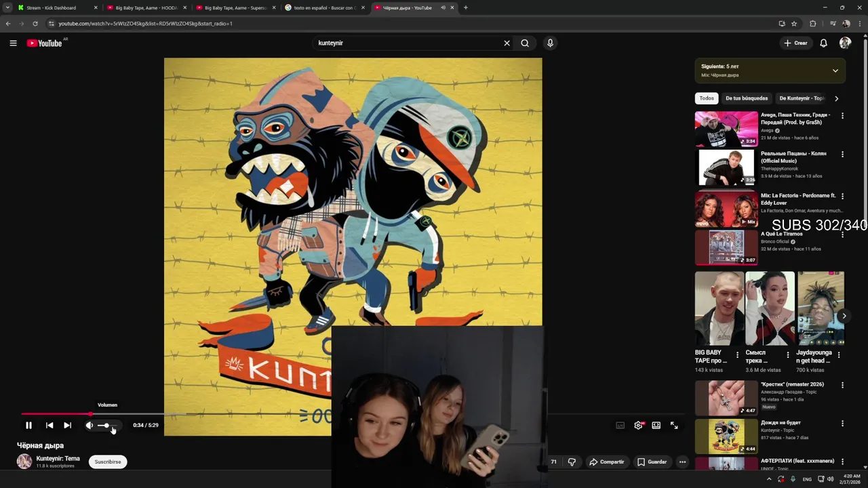
Task: Open Mix: La Factoría - Perdóname
Action: [726, 209]
